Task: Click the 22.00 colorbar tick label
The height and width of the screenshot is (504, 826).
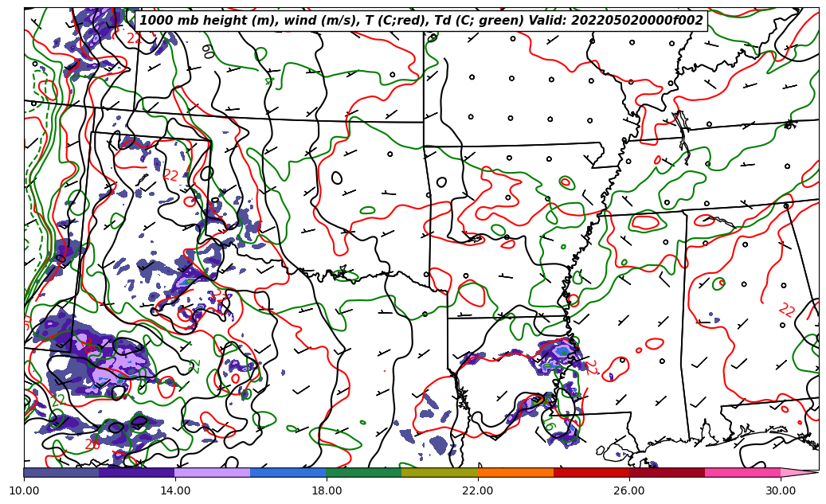Action: pyautogui.click(x=478, y=490)
